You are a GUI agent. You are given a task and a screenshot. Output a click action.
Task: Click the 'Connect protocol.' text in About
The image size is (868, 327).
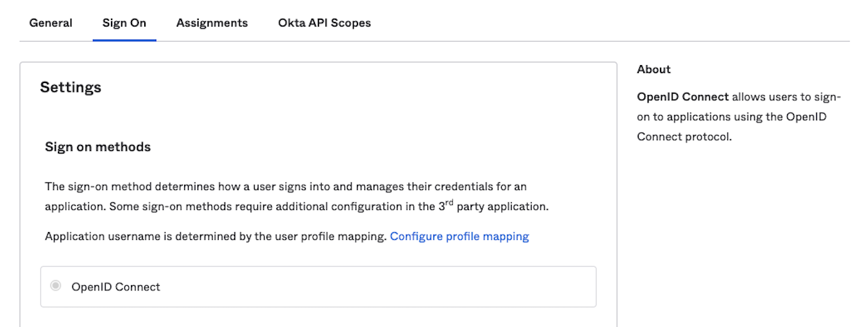[684, 137]
